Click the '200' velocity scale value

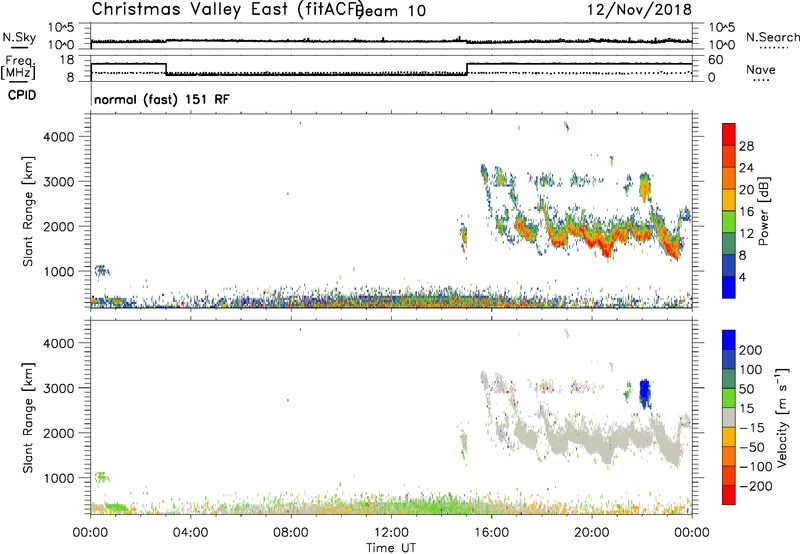(x=750, y=350)
